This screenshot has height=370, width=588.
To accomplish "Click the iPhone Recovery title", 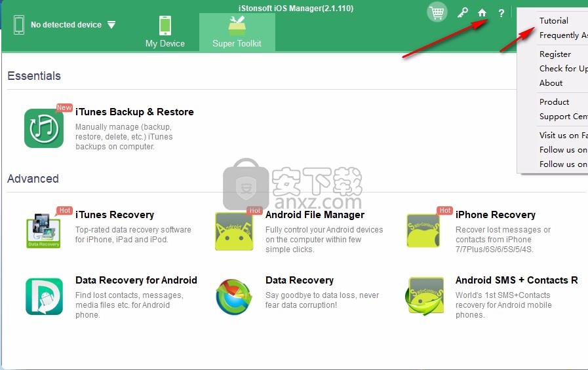I will pyautogui.click(x=496, y=215).
